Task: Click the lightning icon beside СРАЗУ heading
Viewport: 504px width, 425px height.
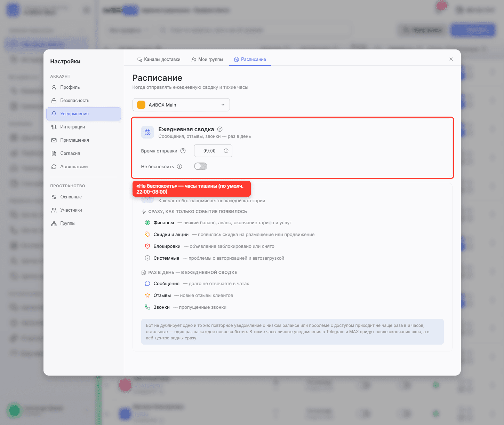Action: (x=144, y=212)
